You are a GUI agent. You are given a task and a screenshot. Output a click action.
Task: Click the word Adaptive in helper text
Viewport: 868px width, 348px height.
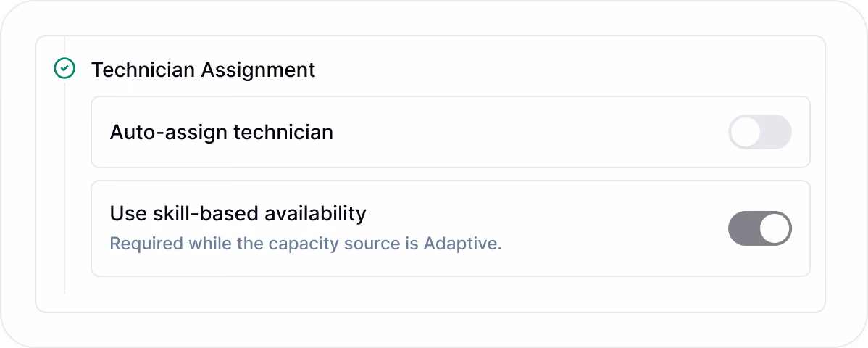[462, 244]
